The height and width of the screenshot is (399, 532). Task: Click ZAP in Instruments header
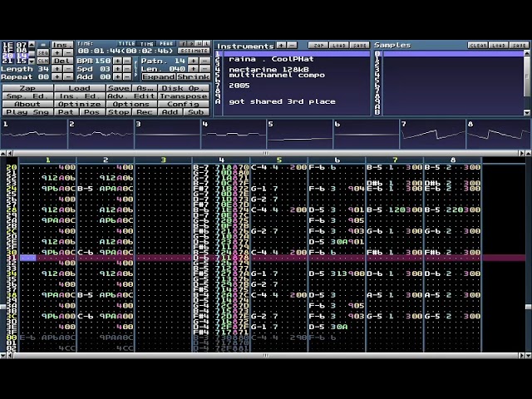click(x=318, y=45)
